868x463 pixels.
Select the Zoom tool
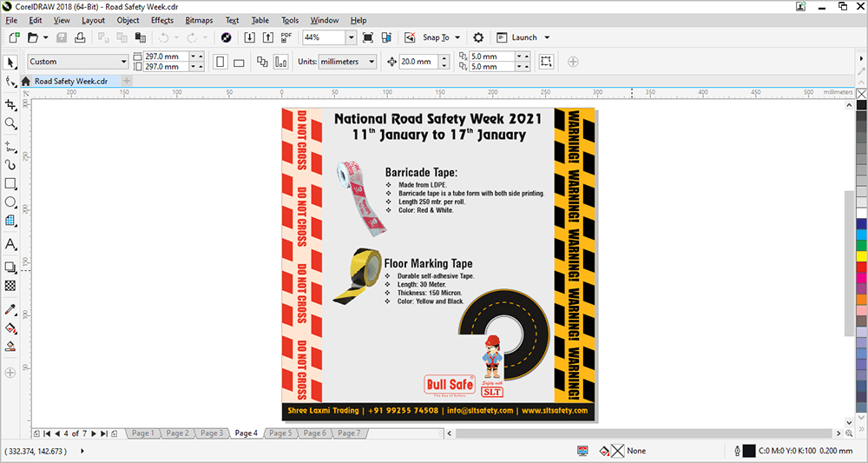pos(10,123)
